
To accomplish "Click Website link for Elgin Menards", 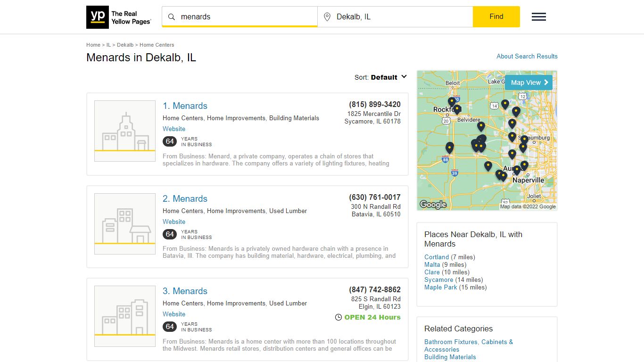I will pos(174,314).
